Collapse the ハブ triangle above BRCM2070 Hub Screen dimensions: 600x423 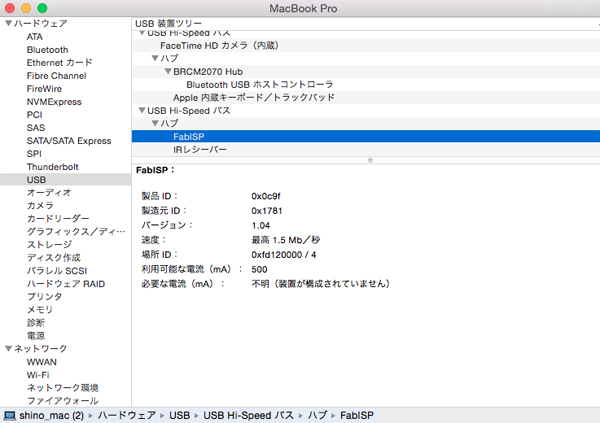155,58
